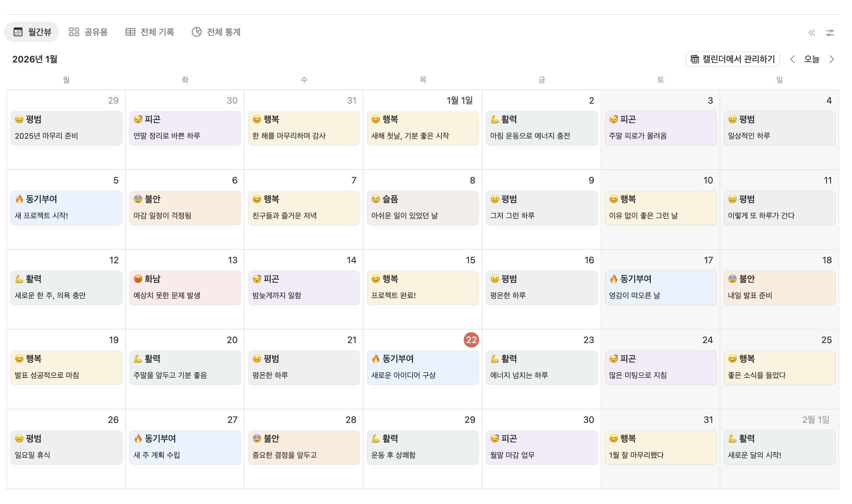Open the 새 프로젝트 시작! entry on the 5th

66,208
